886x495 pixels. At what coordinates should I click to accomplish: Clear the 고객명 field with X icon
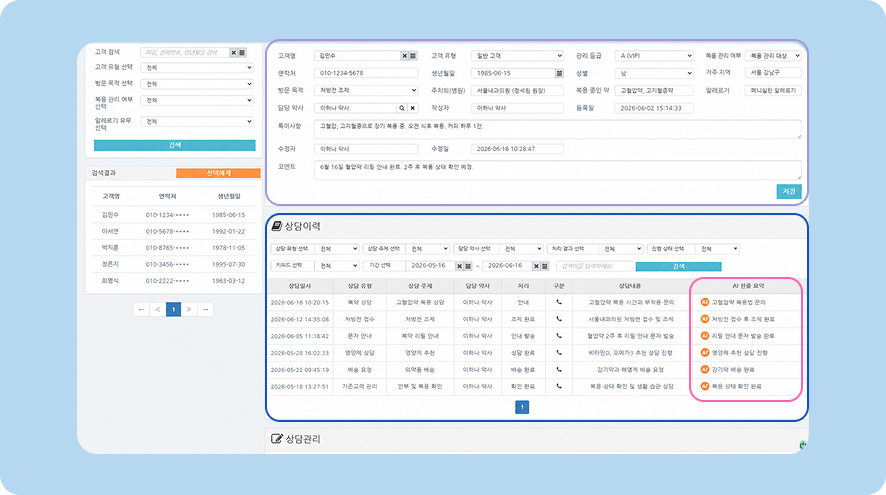(405, 56)
